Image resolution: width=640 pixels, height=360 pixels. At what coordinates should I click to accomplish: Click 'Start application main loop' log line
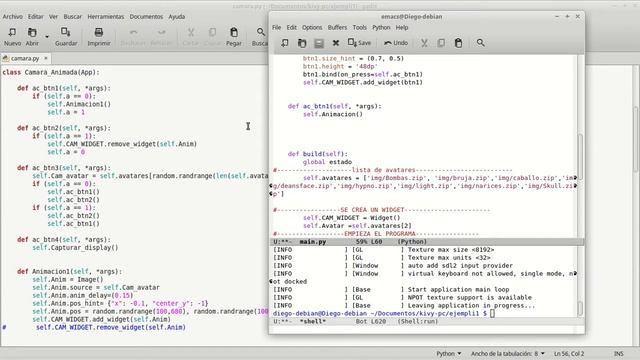458,290
